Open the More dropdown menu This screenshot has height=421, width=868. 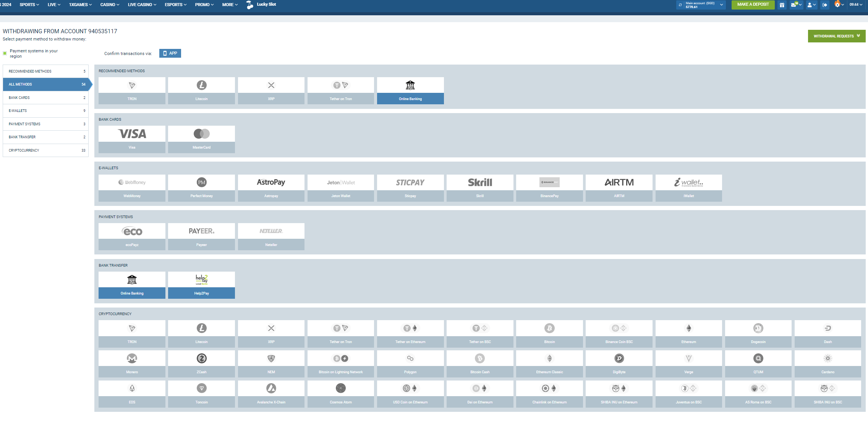coord(230,5)
